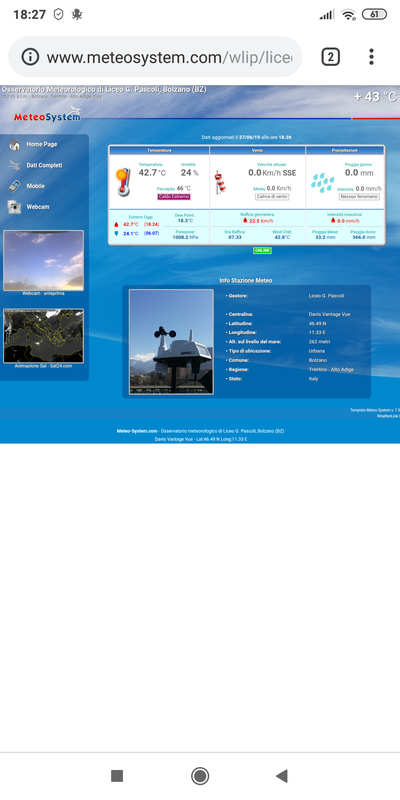Screen dimensions: 400x800
Task: Tap the raindrops precipitation icon
Action: click(322, 183)
